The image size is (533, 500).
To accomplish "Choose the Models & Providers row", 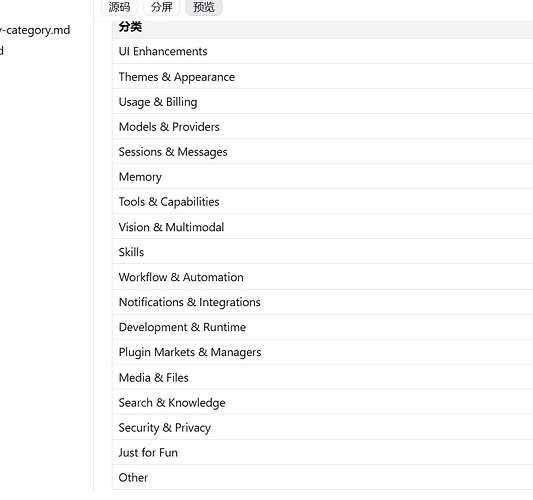I will tap(322, 126).
